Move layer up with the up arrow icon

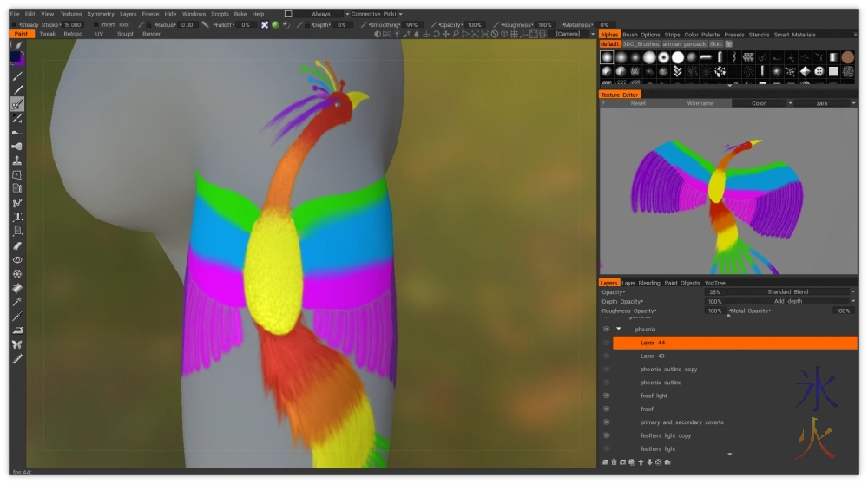640,461
